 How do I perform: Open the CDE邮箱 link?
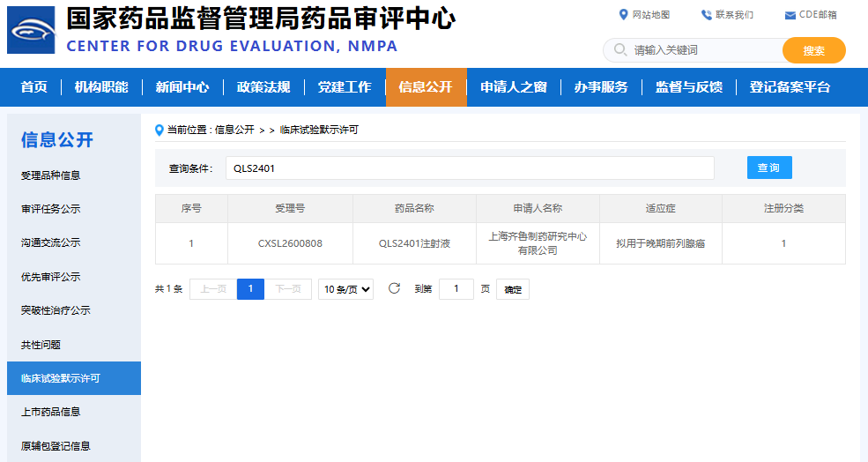point(818,15)
